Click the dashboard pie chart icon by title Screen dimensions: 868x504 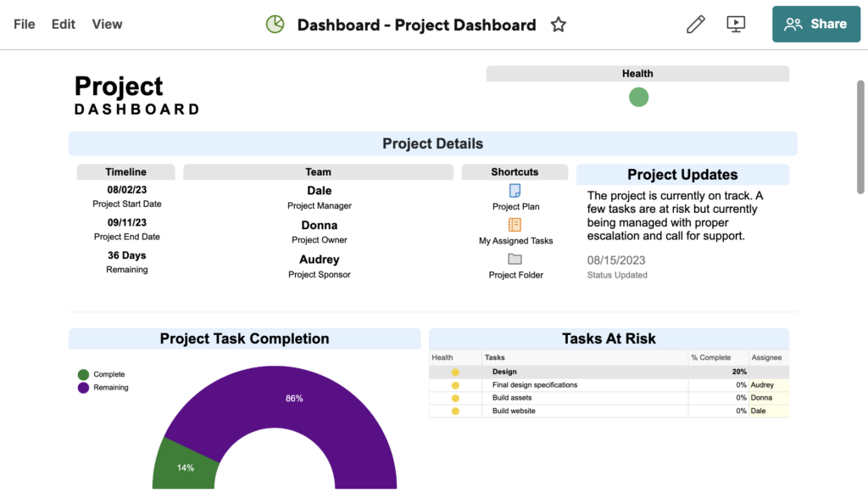tap(275, 25)
